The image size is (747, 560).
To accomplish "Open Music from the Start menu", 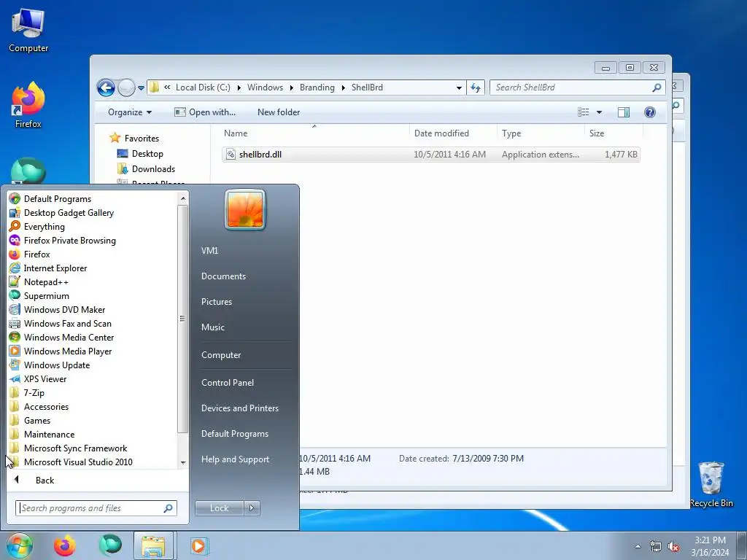I will point(212,327).
